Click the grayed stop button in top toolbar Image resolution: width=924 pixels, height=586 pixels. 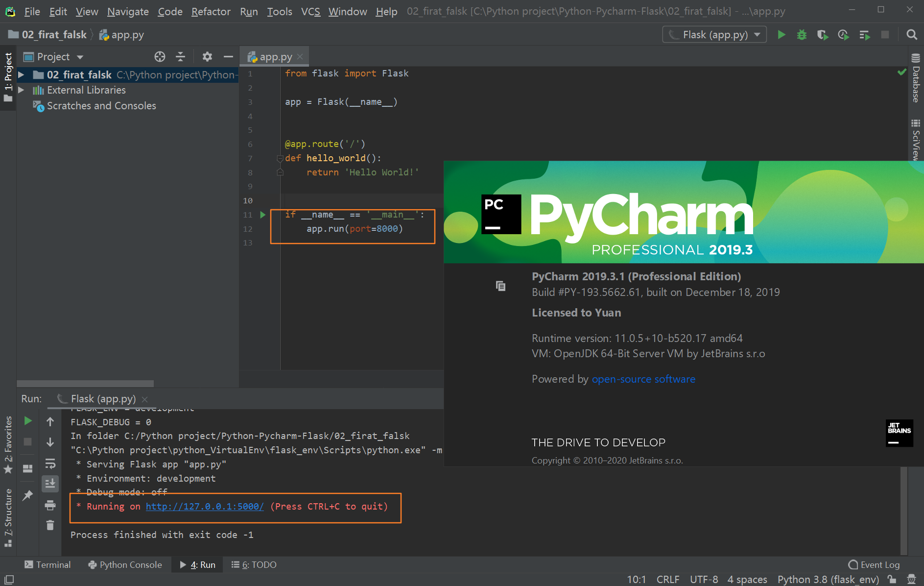885,35
